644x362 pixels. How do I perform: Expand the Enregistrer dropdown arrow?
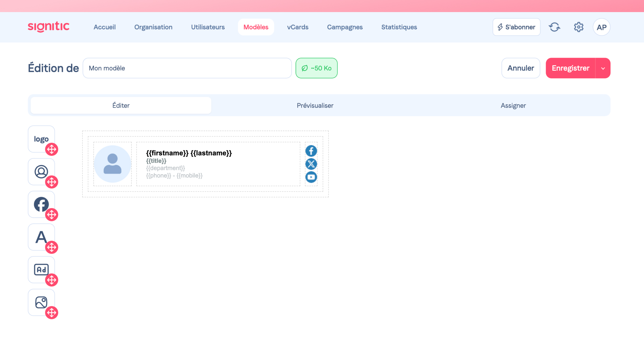(603, 68)
